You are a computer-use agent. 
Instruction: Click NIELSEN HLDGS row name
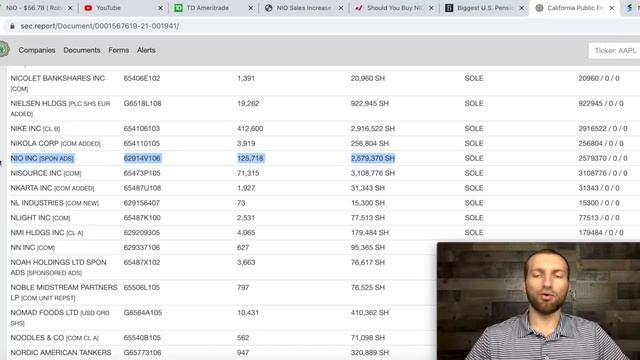(60, 108)
